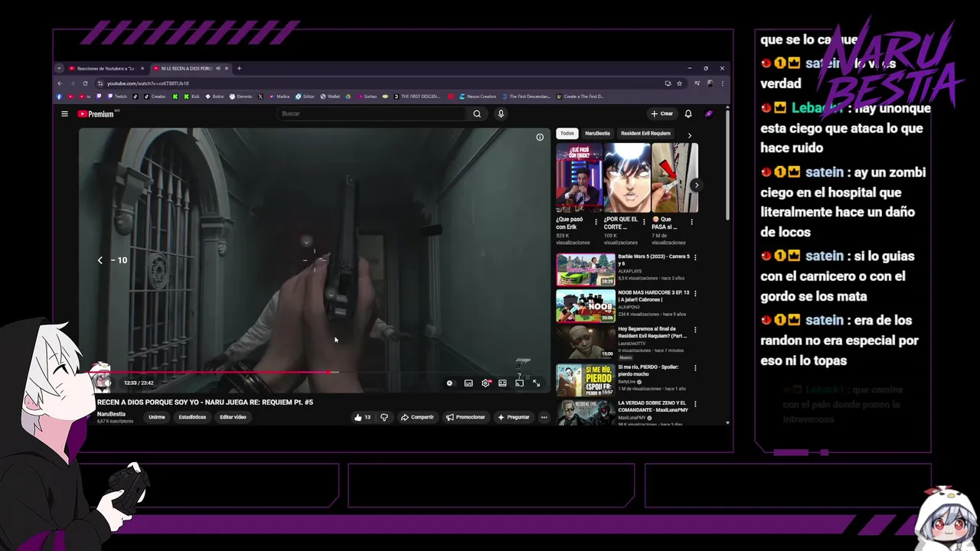Open the Twitch bookmark
The height and width of the screenshot is (551, 980).
116,96
